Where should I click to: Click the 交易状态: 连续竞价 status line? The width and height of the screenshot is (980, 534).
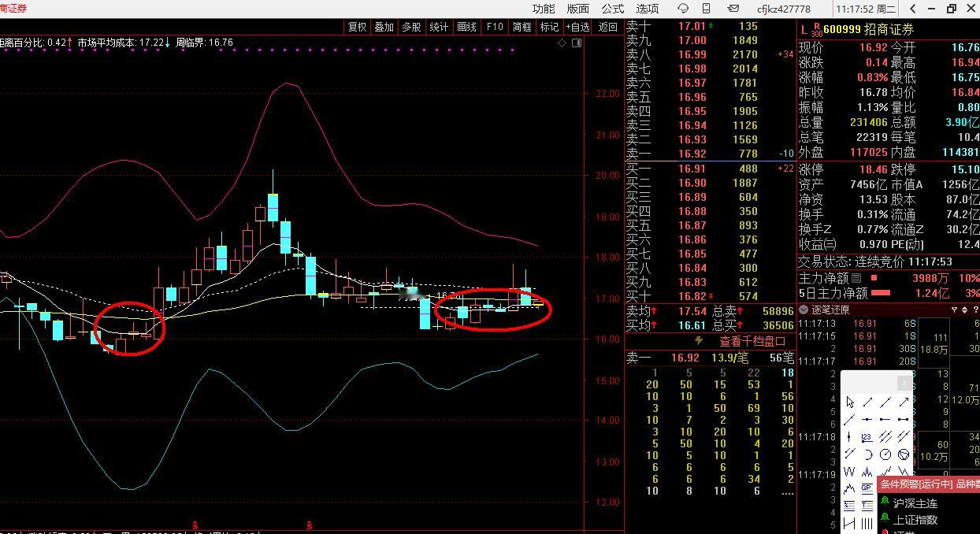875,261
